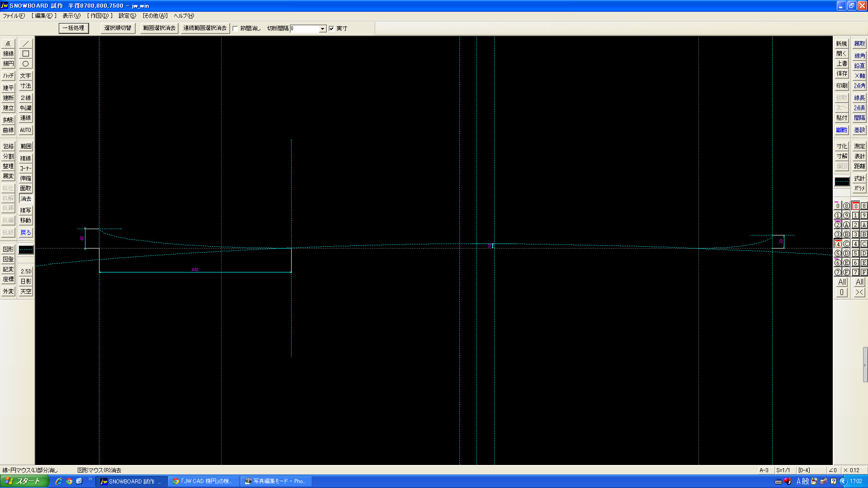The image size is (868, 488).
Task: Click the AUTO mode tool
Action: pos(26,130)
